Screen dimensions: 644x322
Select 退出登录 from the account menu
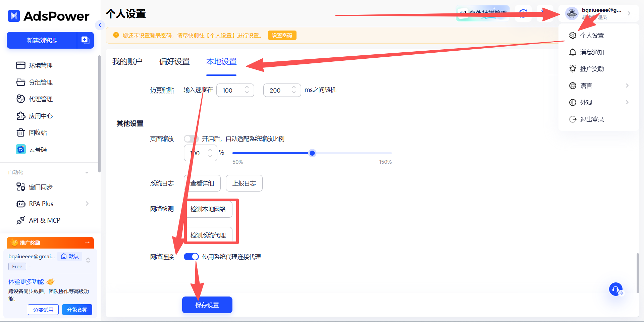coord(592,119)
